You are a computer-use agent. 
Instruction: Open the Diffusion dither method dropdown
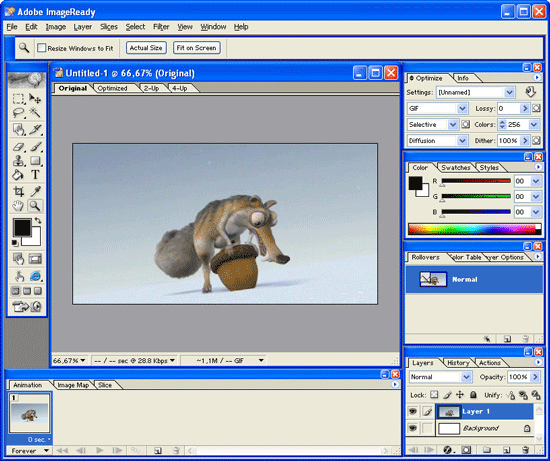[x=462, y=141]
